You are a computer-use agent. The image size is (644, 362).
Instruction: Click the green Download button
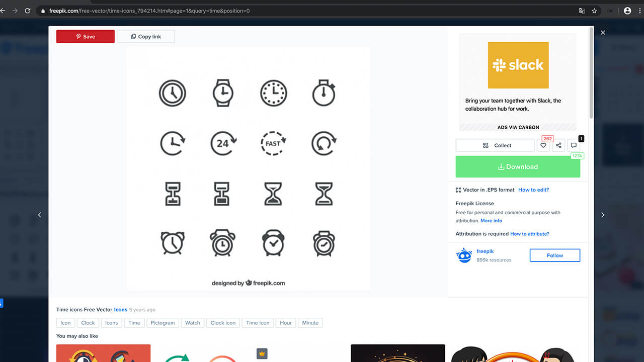coord(518,167)
